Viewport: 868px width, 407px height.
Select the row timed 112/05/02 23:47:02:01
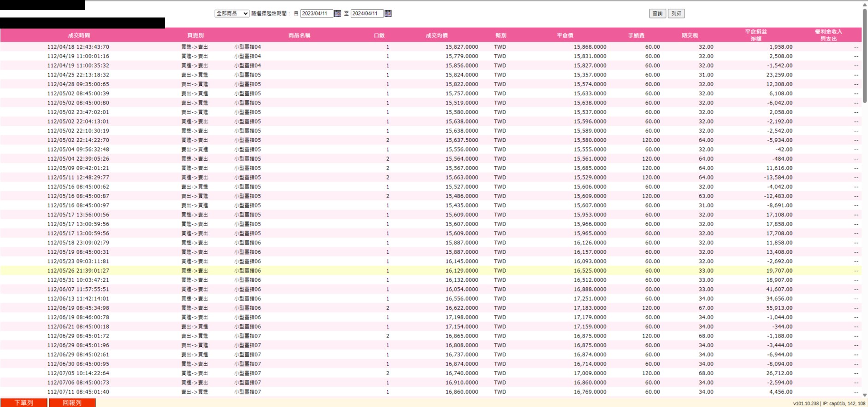point(431,112)
